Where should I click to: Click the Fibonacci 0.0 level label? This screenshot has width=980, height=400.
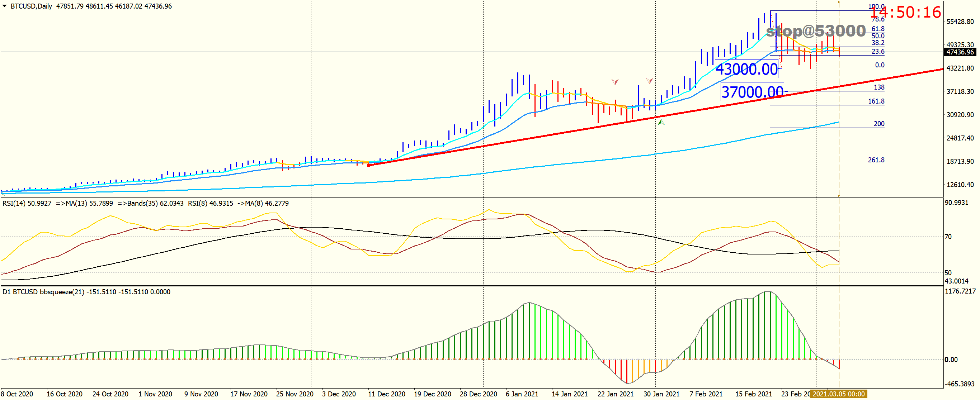[879, 65]
